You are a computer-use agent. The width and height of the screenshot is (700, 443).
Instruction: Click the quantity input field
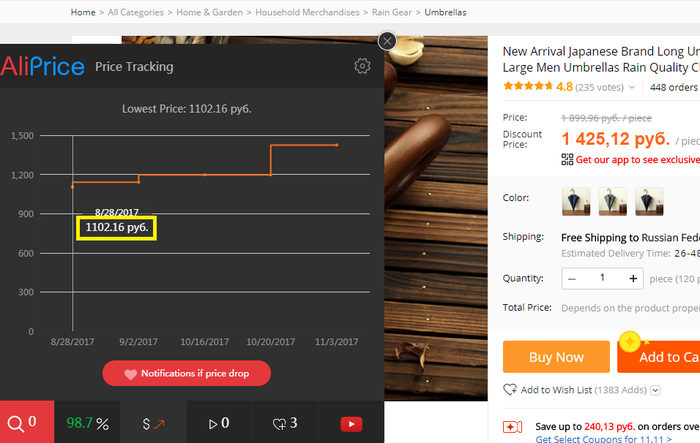(x=603, y=278)
